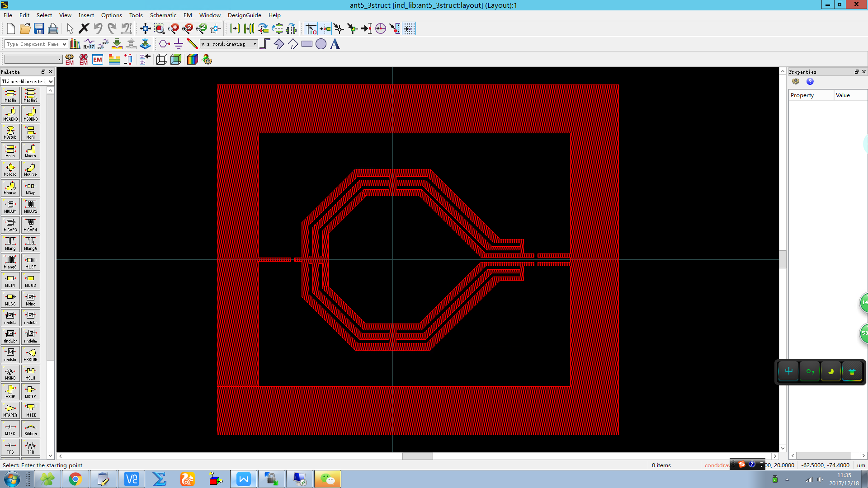Click the canvas horizontal scrollbar thumb
The width and height of the screenshot is (868, 488).
[x=417, y=456]
